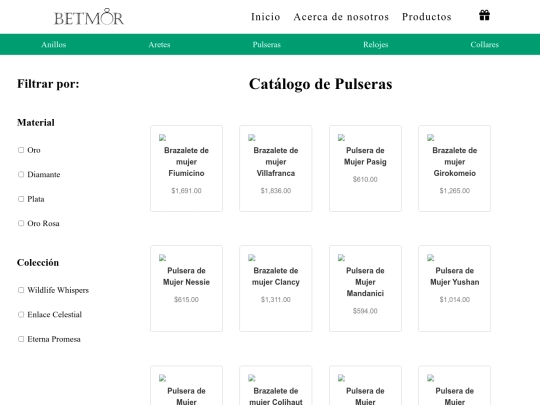Click the Colección filter heading

38,262
